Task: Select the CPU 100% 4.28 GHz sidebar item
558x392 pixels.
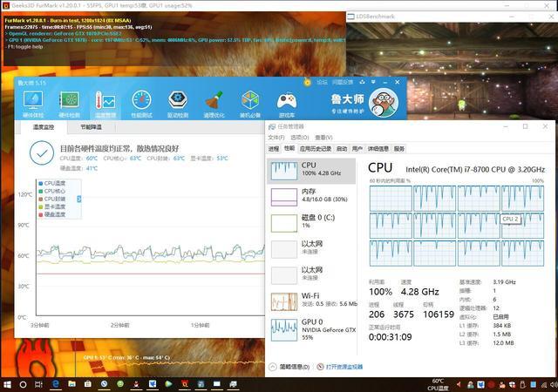Action: point(311,171)
